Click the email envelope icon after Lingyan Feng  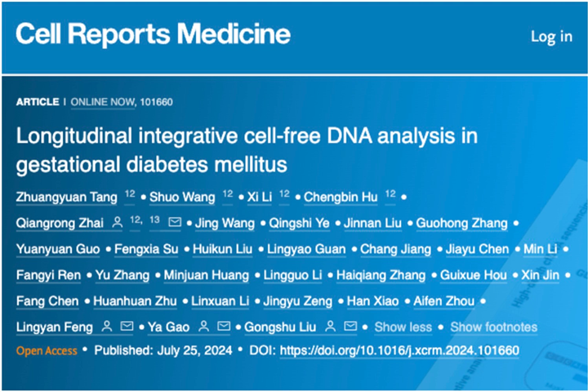(x=127, y=326)
